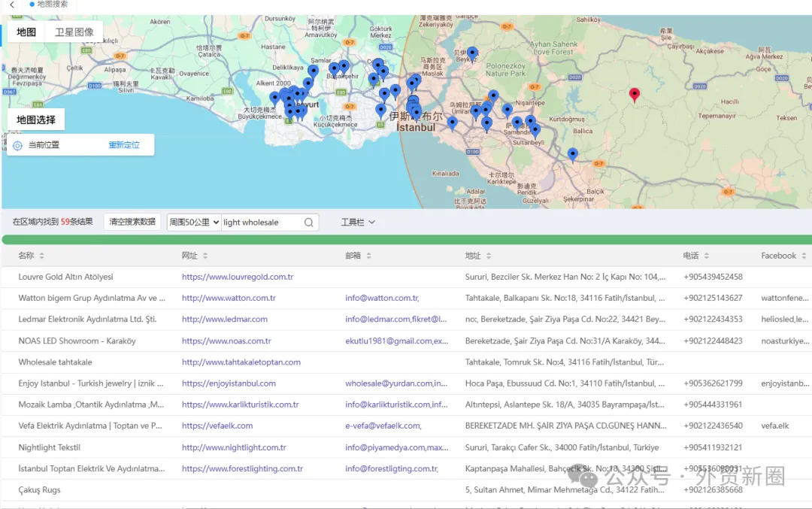Open the 地图搜索 tab
This screenshot has height=509, width=812.
[48, 5]
